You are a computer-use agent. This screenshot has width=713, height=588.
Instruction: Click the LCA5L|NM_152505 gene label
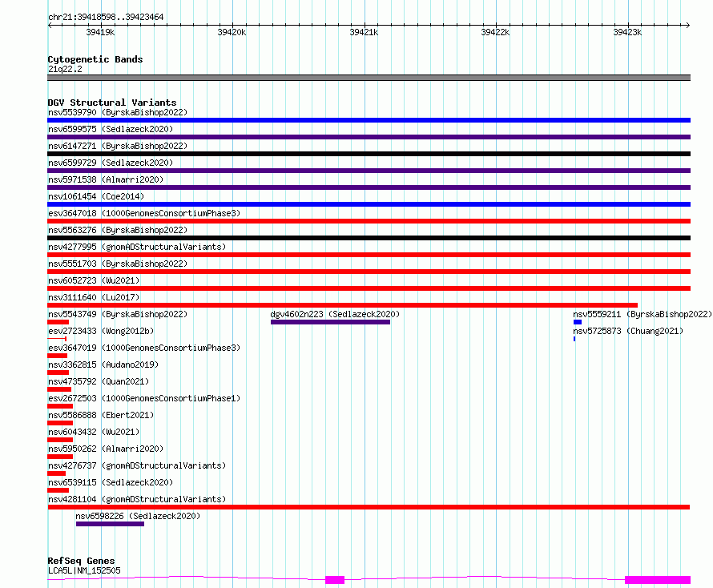(84, 570)
